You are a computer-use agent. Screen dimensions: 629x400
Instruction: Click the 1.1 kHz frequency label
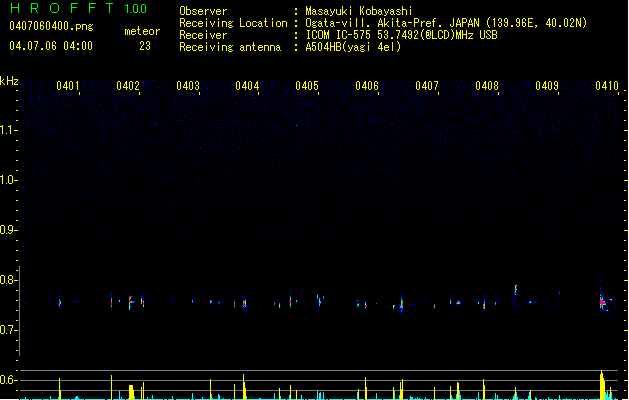pyautogui.click(x=8, y=130)
